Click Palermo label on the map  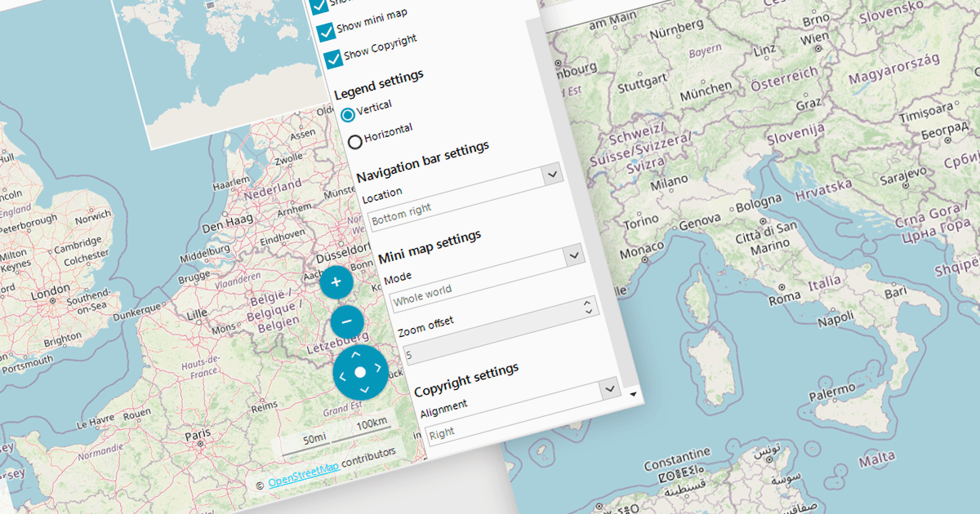(x=831, y=390)
